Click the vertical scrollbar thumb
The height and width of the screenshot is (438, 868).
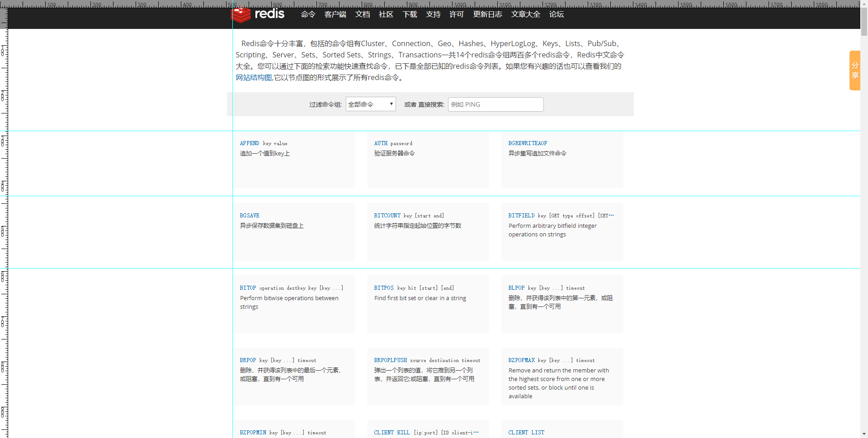tap(864, 22)
